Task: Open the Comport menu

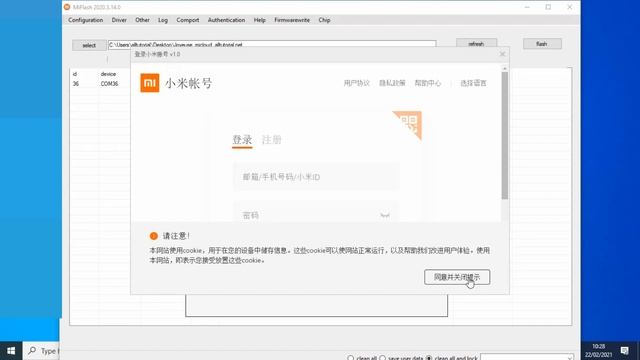Action: point(188,20)
